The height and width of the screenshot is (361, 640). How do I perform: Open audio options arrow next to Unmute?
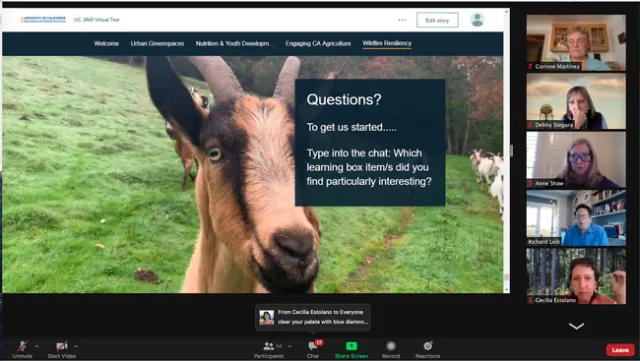coord(37,346)
